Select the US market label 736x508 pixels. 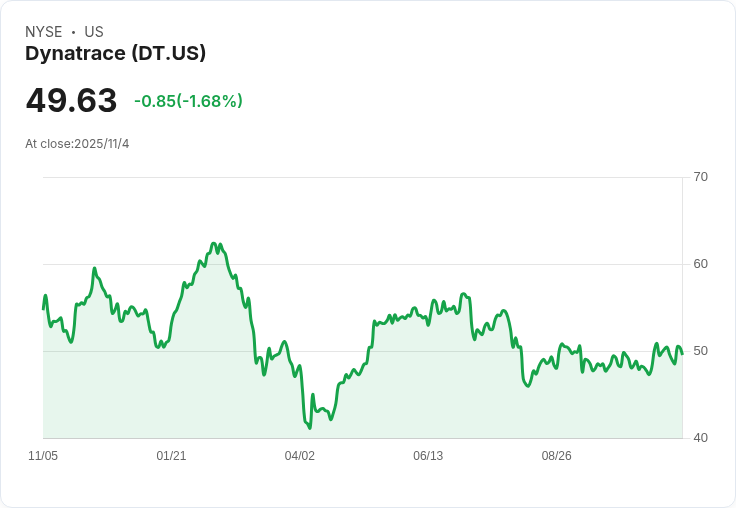pos(94,32)
